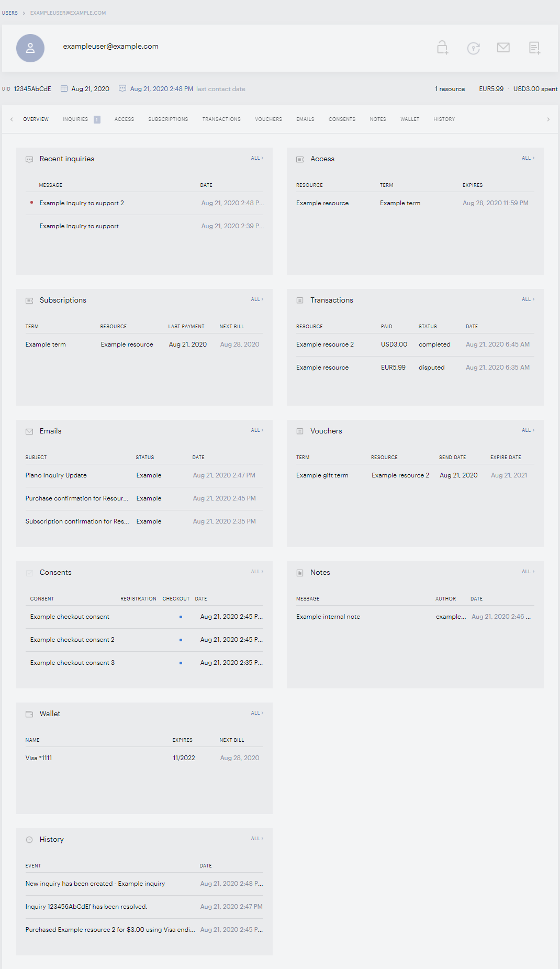560x969 pixels.
Task: Open All in History panel
Action: (x=257, y=839)
